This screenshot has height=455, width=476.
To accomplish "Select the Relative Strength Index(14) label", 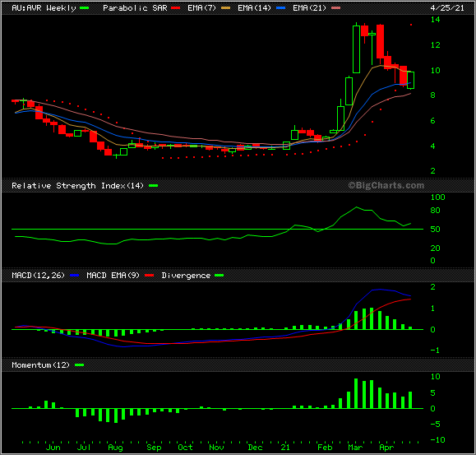I will click(77, 186).
